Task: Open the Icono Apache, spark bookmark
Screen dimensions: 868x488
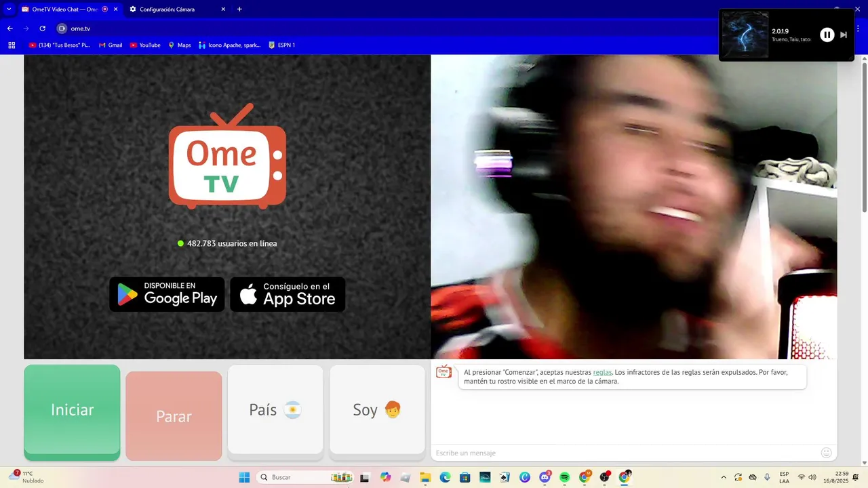Action: (x=230, y=45)
